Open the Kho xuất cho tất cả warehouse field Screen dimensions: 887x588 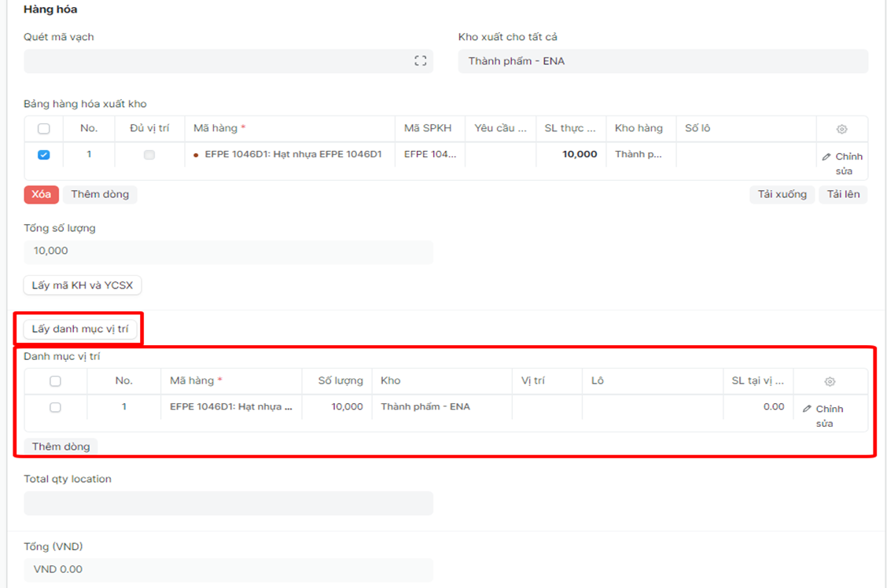pos(663,61)
